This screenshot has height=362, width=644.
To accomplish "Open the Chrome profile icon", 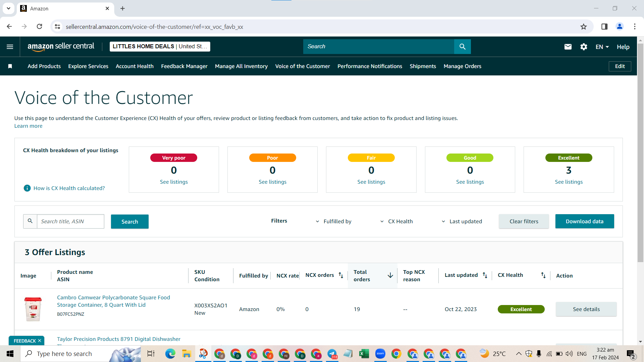I will 620,26.
